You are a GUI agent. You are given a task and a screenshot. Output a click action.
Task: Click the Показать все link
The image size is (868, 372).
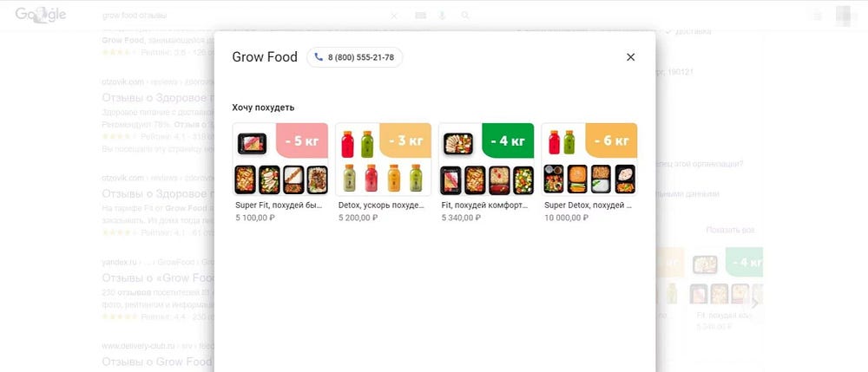(730, 230)
